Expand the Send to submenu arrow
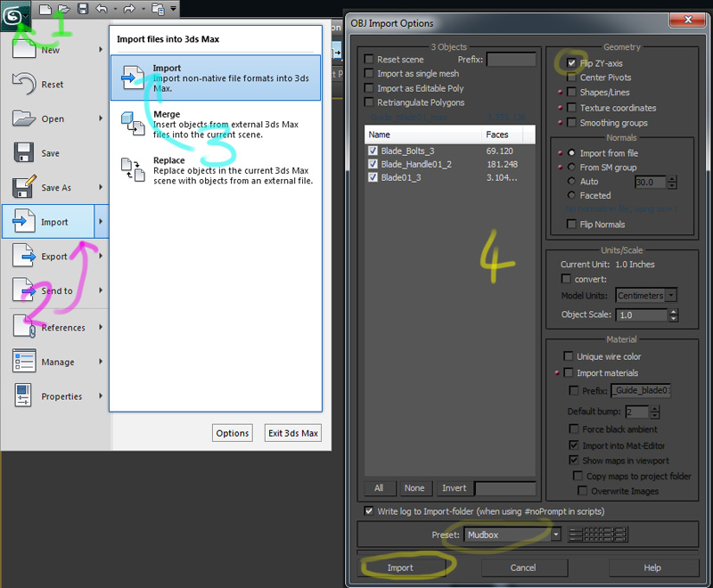 (x=101, y=290)
